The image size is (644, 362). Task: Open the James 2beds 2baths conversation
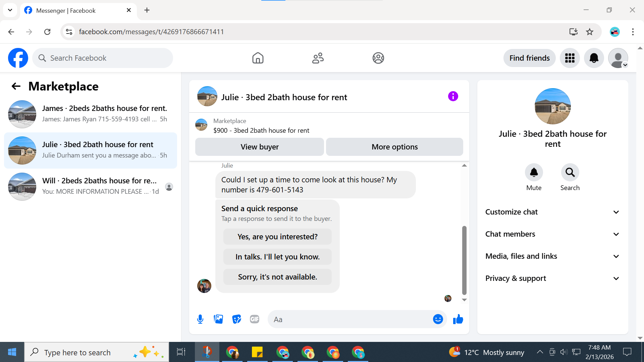click(91, 114)
